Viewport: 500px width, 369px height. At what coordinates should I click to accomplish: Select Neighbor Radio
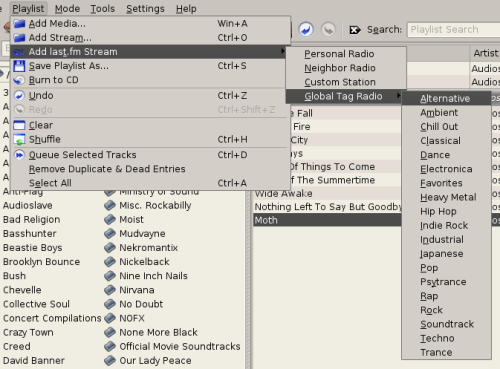[x=346, y=68]
